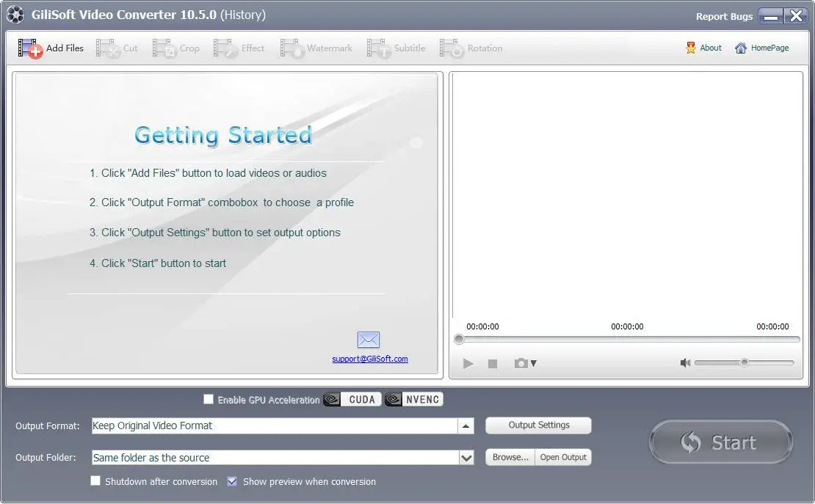Uncheck Show preview when conversion
This screenshot has height=504, width=815.
point(232,481)
